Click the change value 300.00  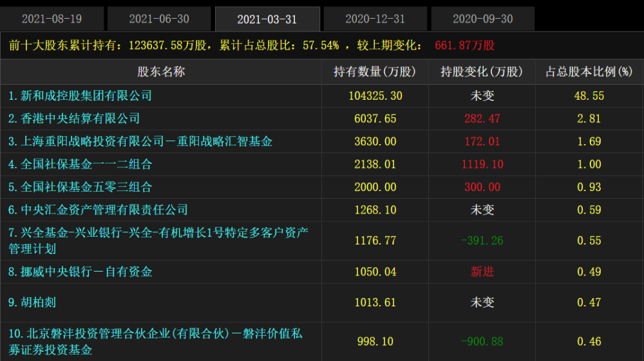pyautogui.click(x=482, y=187)
